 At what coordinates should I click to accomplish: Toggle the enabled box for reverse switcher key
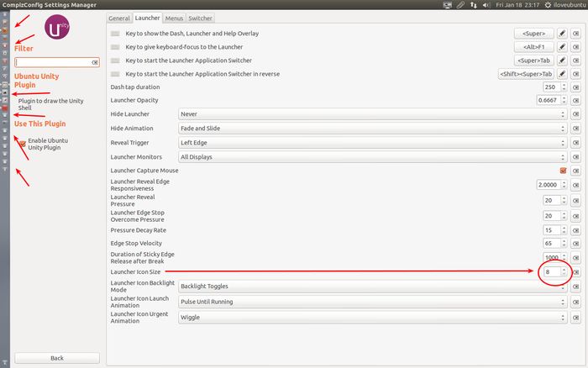(115, 74)
